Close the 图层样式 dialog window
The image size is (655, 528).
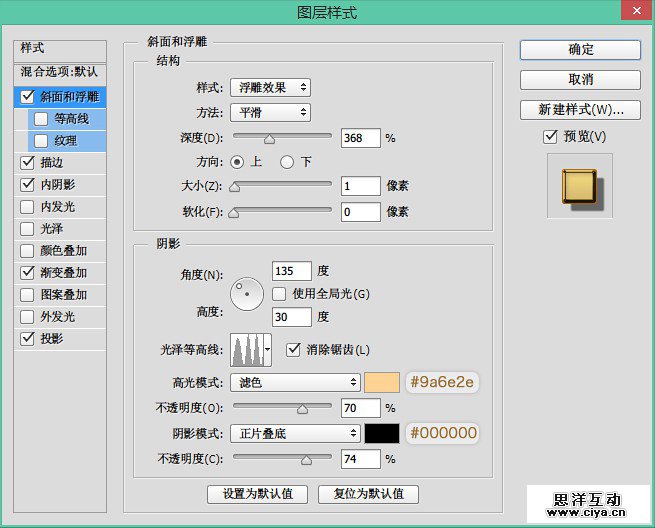(x=632, y=12)
